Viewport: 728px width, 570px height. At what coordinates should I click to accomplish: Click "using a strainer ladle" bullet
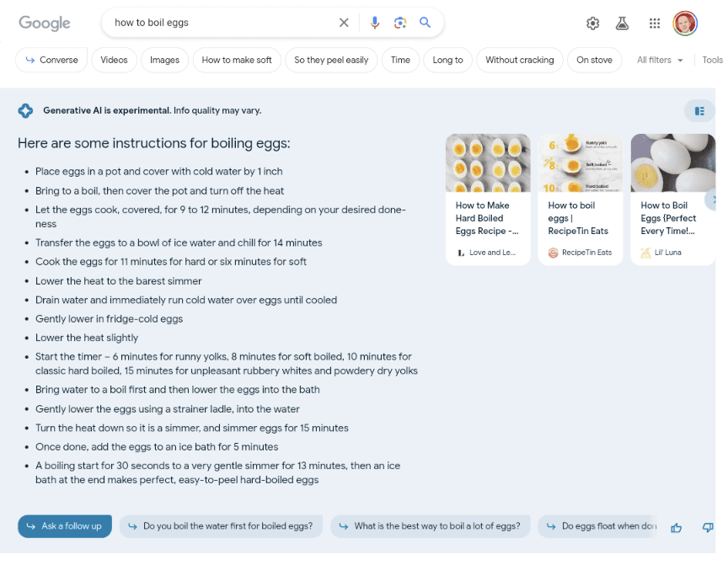coord(168,409)
